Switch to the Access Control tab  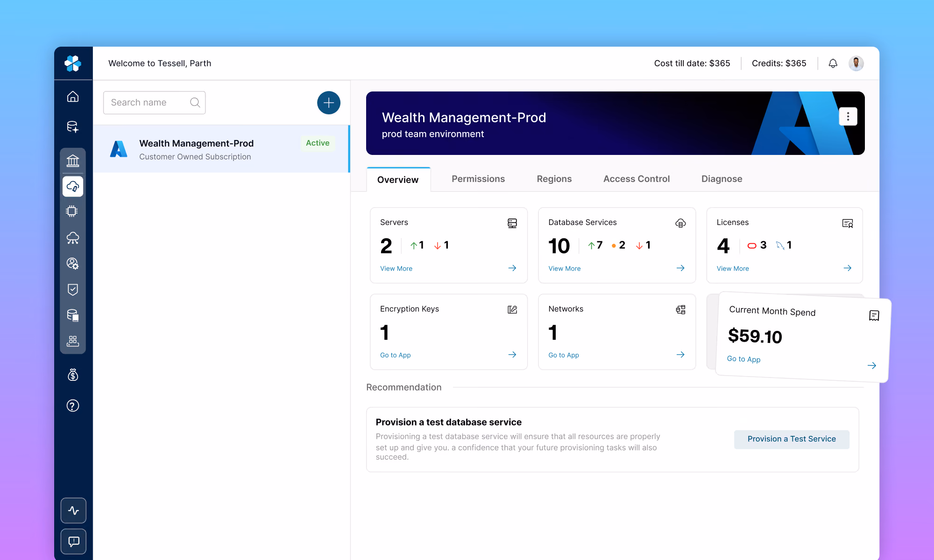637,179
